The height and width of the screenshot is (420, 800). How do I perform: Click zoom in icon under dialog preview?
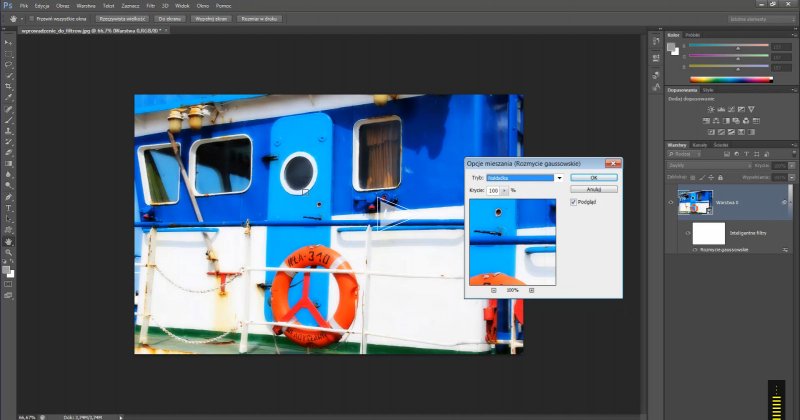[x=532, y=290]
